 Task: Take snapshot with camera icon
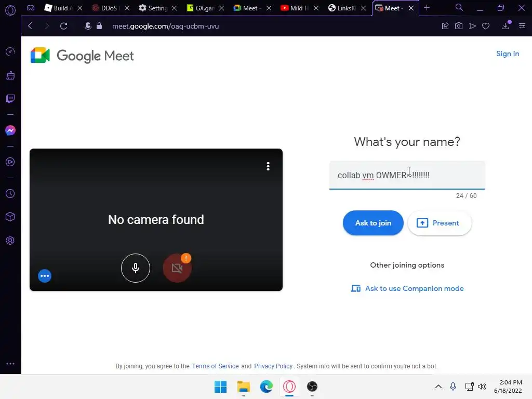459,26
